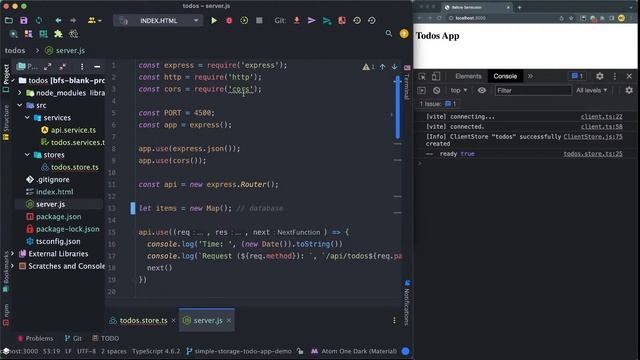
Task: Open Project panel options three-dot menu
Action: tap(82, 67)
